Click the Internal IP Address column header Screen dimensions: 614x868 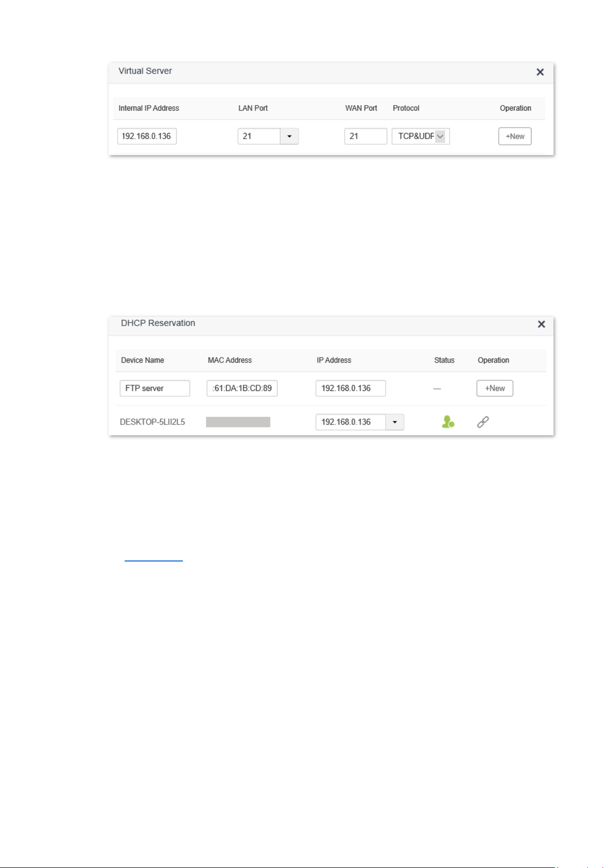(149, 108)
